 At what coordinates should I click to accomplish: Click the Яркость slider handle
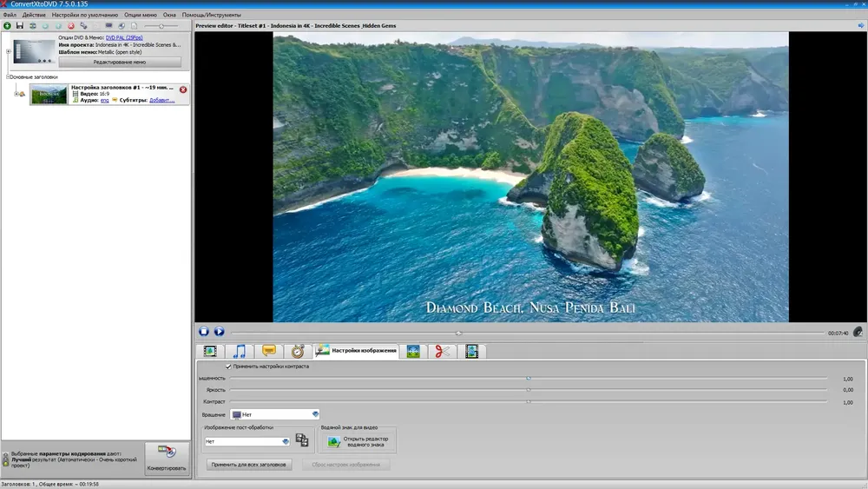click(529, 390)
